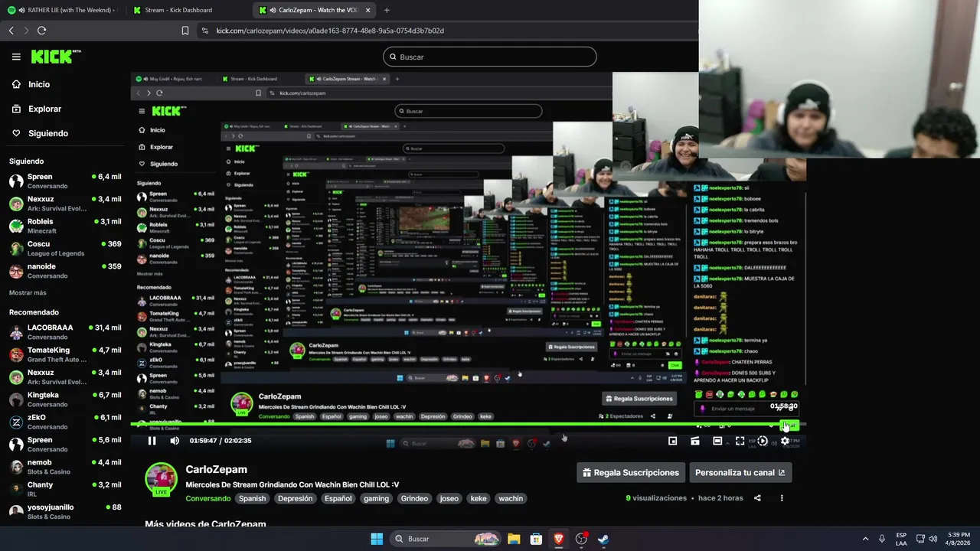
Task: Select the Grindeo tag
Action: click(414, 498)
